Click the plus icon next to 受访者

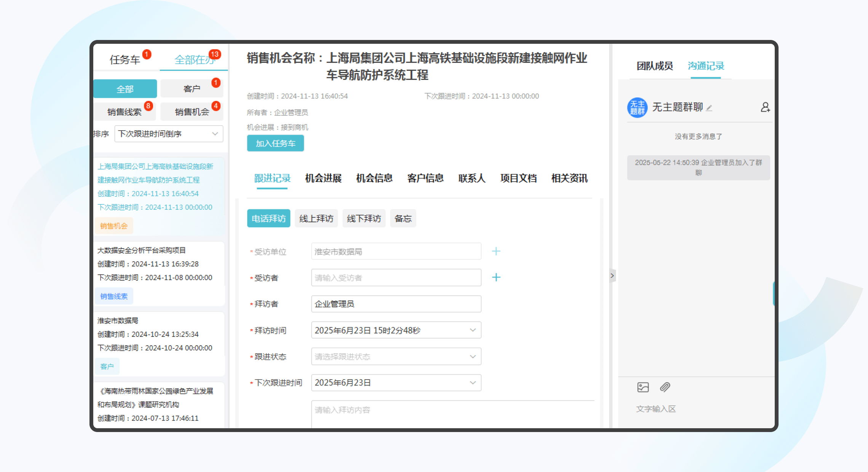pyautogui.click(x=496, y=277)
